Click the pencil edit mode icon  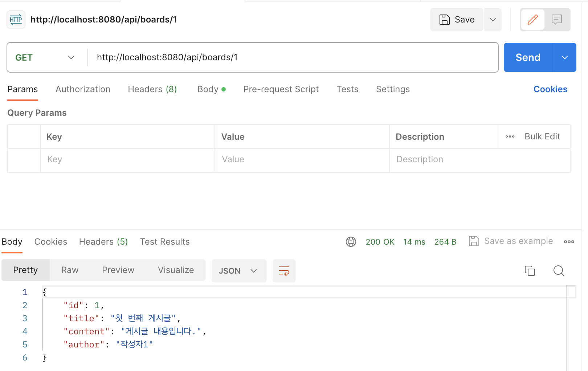[532, 20]
